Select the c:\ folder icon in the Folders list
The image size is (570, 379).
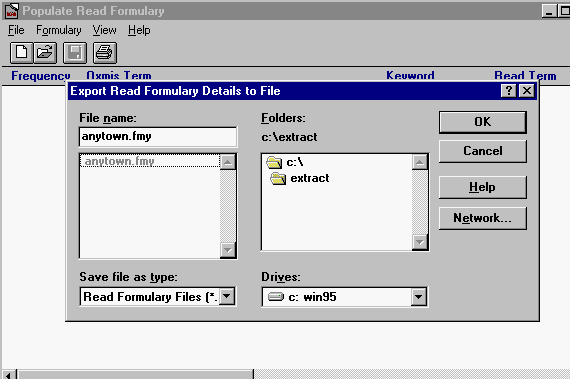pyautogui.click(x=274, y=162)
